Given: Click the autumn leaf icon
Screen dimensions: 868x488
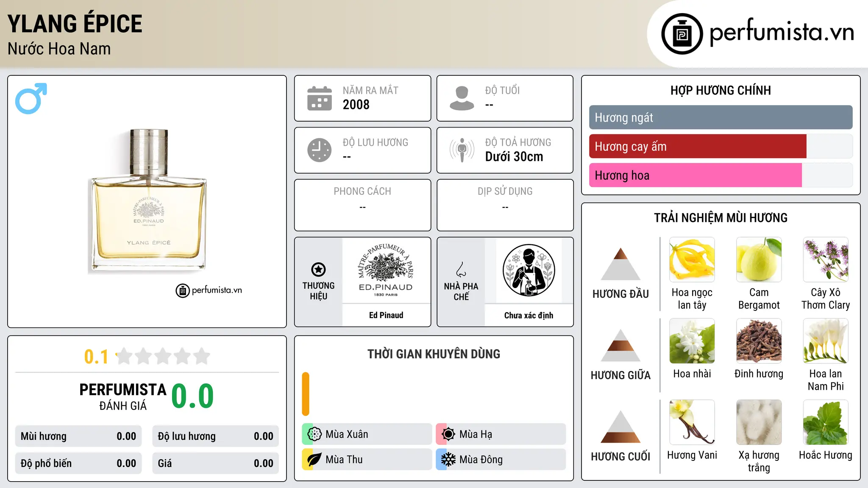Looking at the screenshot, I should click(314, 460).
